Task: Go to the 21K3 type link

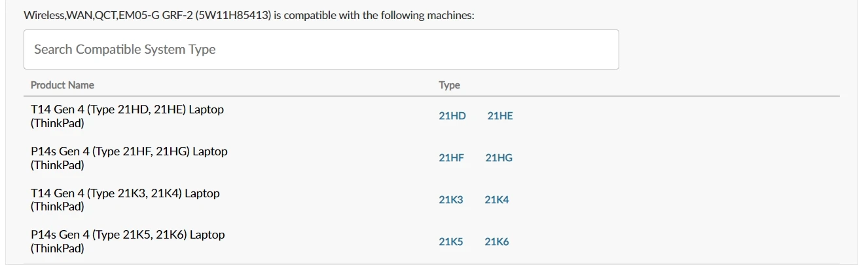Action: point(451,200)
